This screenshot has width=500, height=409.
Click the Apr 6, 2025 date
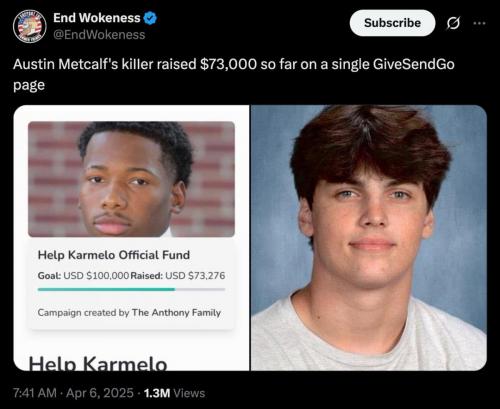coord(100,393)
